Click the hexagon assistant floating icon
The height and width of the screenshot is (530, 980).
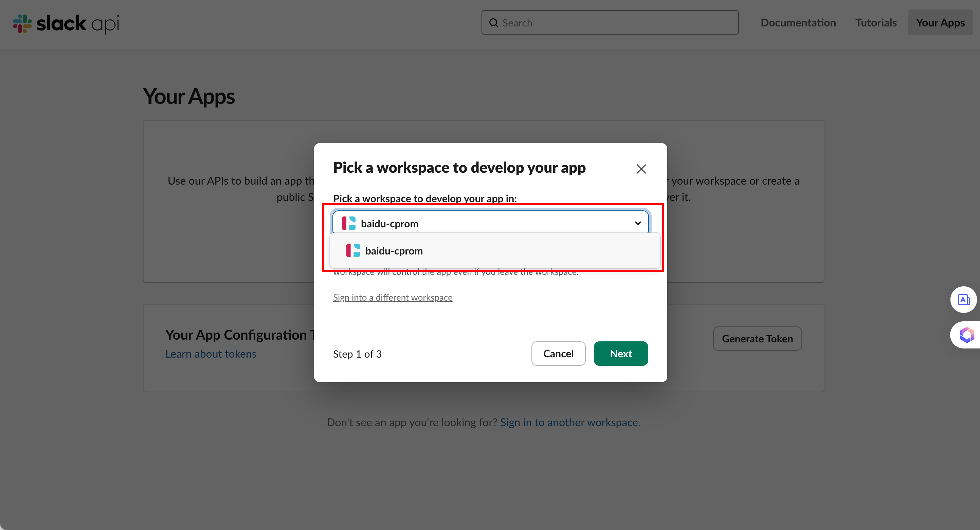[x=966, y=335]
